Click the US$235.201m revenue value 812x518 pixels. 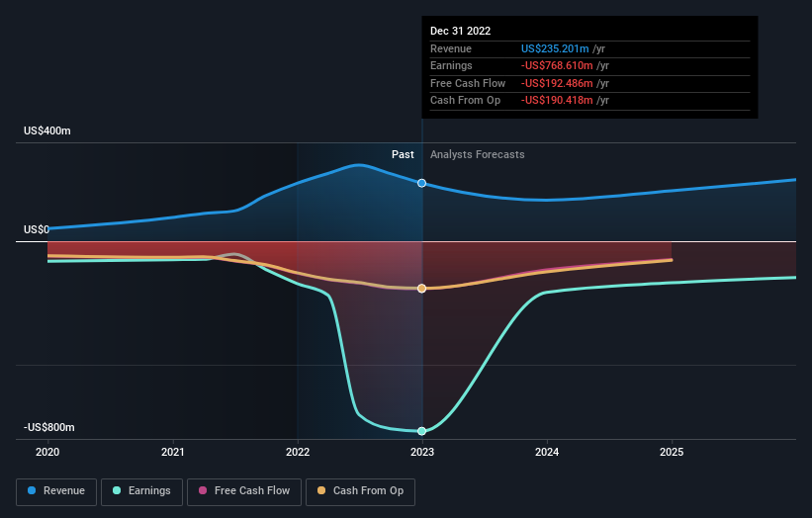(555, 48)
